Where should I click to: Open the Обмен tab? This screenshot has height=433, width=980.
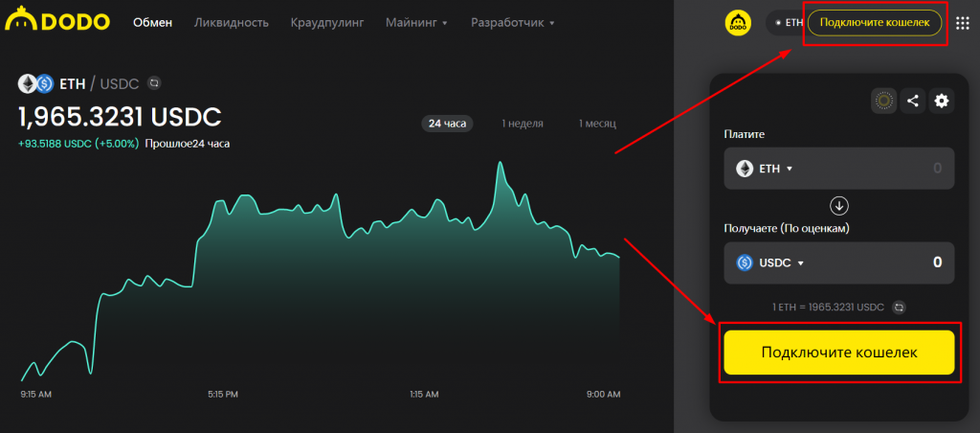tap(152, 23)
